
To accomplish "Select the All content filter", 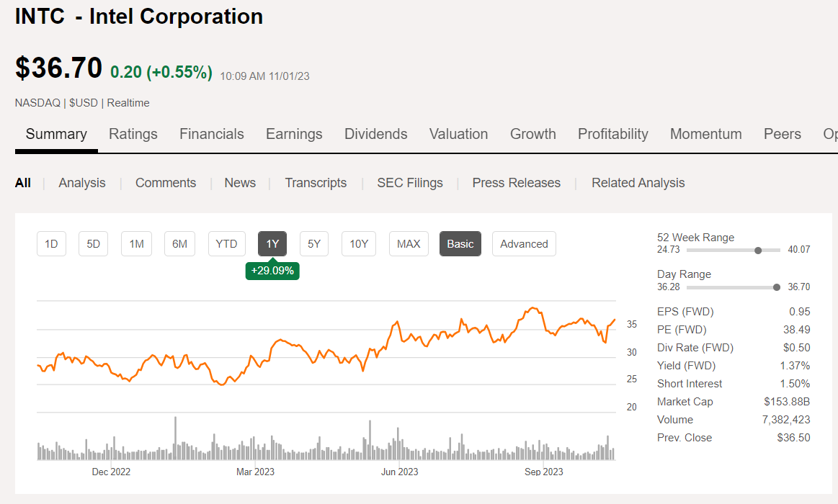I will pos(23,183).
